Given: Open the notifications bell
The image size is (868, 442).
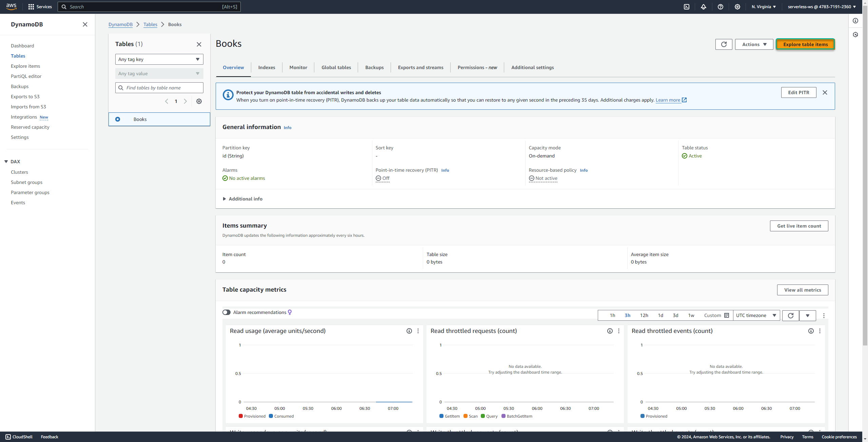Looking at the screenshot, I should click(x=704, y=7).
